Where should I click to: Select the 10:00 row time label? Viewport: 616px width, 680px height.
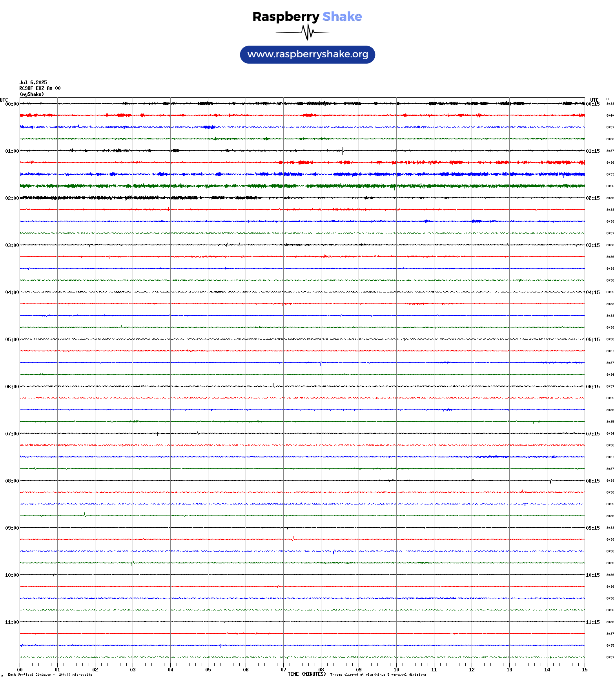[12, 575]
